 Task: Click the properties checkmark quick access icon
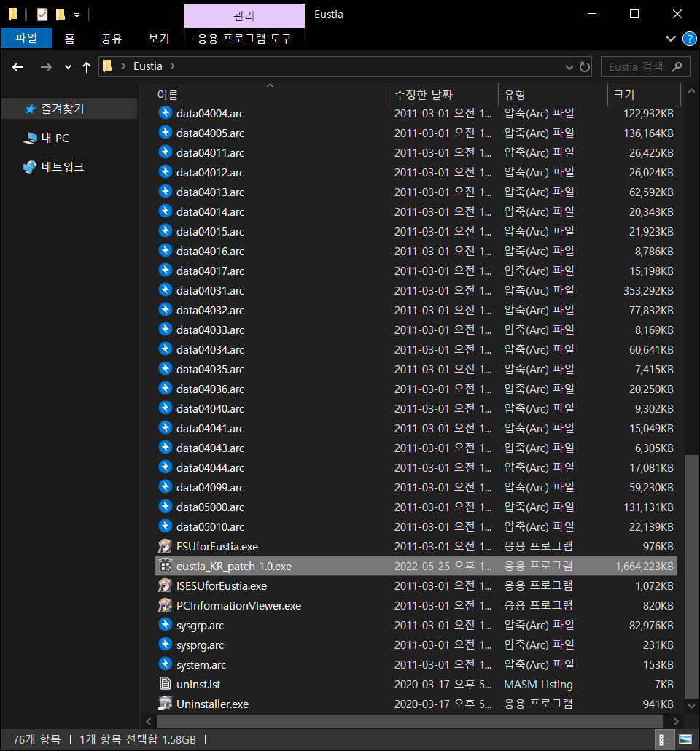[42, 15]
